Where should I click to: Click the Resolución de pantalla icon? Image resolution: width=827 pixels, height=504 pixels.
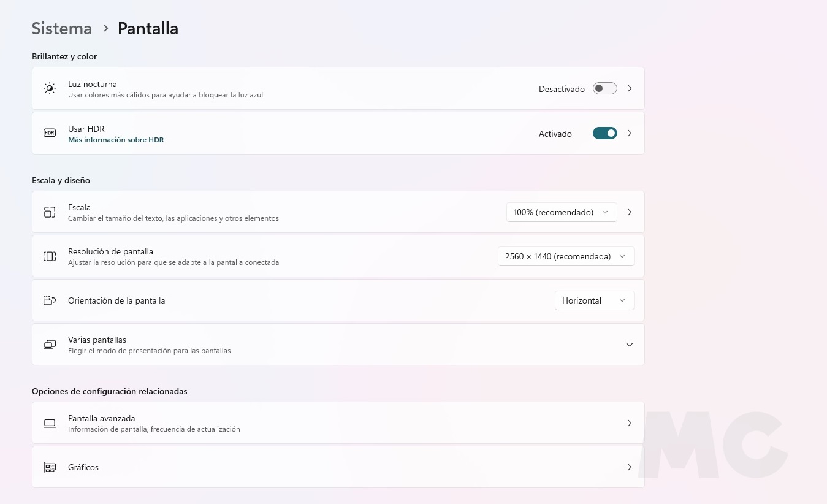50,256
